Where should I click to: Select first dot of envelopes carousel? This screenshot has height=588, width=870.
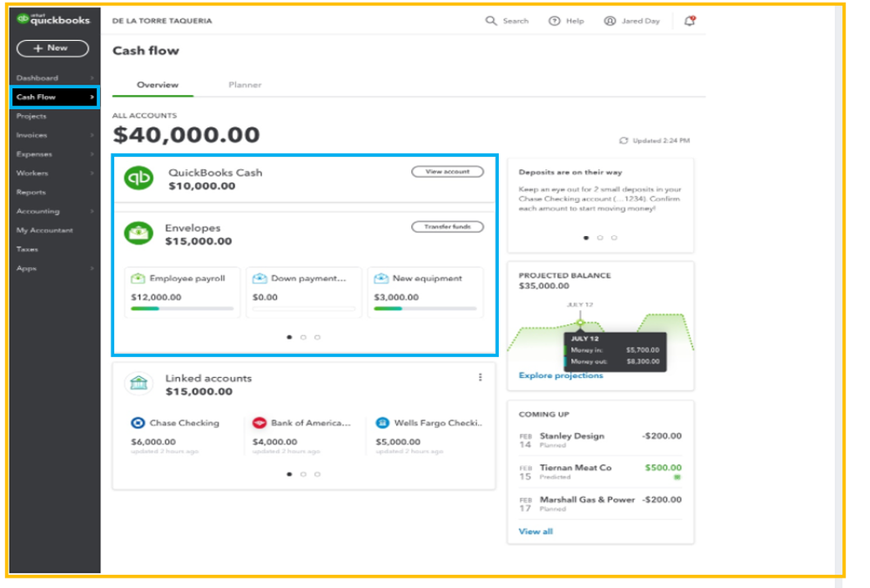[x=289, y=337]
